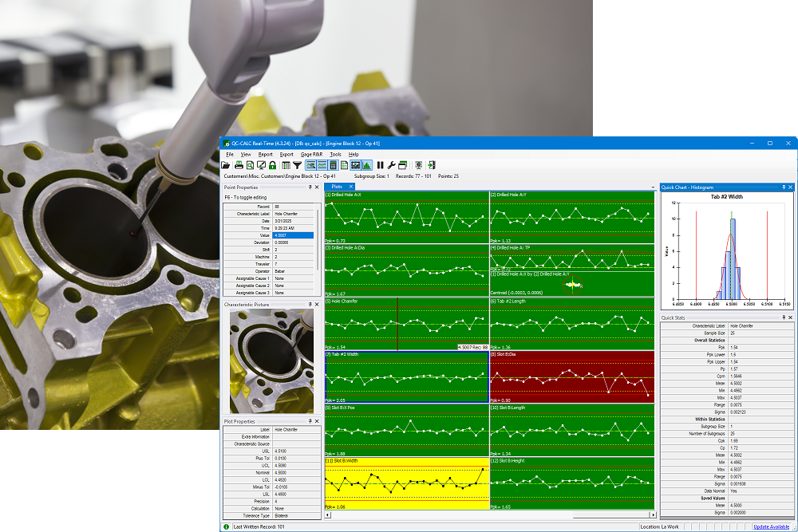Select the red Slot B:Dia plot
The image size is (798, 532).
[x=571, y=376]
